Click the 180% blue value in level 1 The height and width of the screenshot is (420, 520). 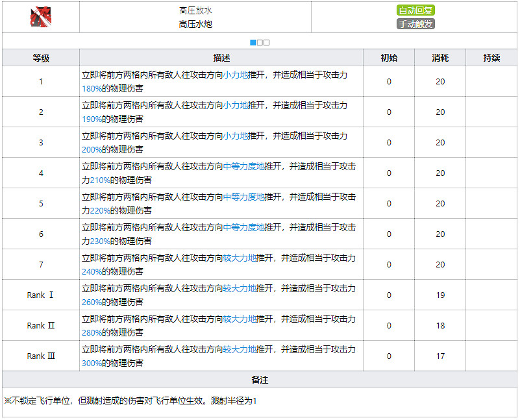[x=92, y=88]
